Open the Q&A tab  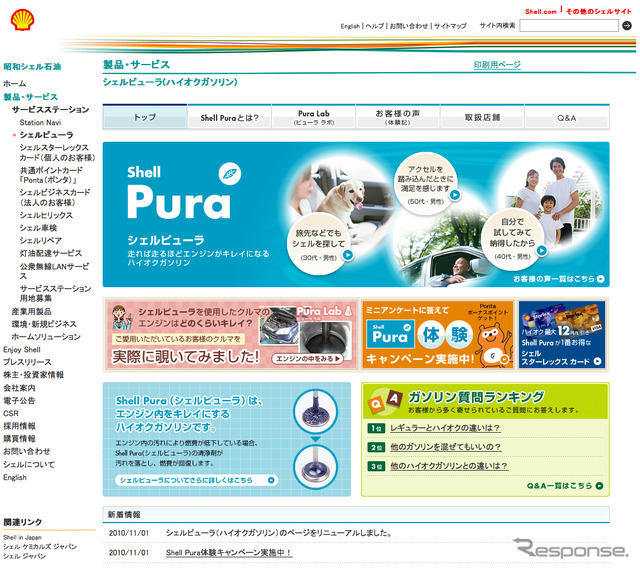[x=567, y=117]
